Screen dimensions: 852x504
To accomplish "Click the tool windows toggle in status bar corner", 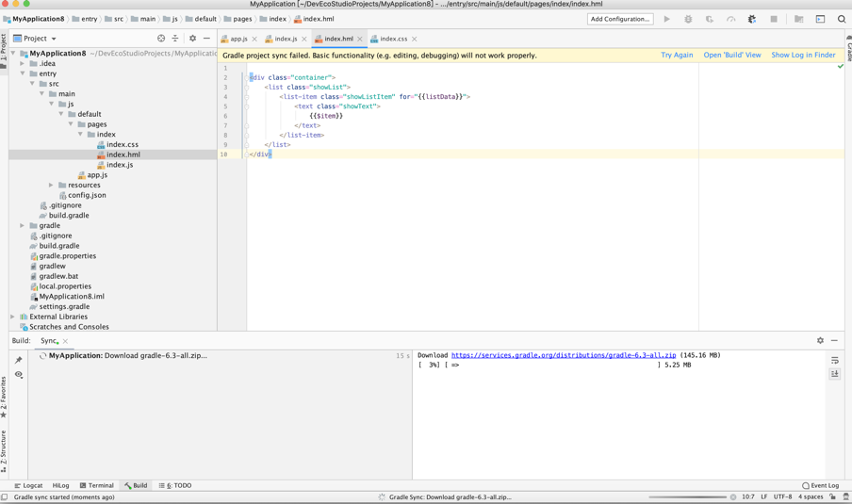I will coord(5,497).
